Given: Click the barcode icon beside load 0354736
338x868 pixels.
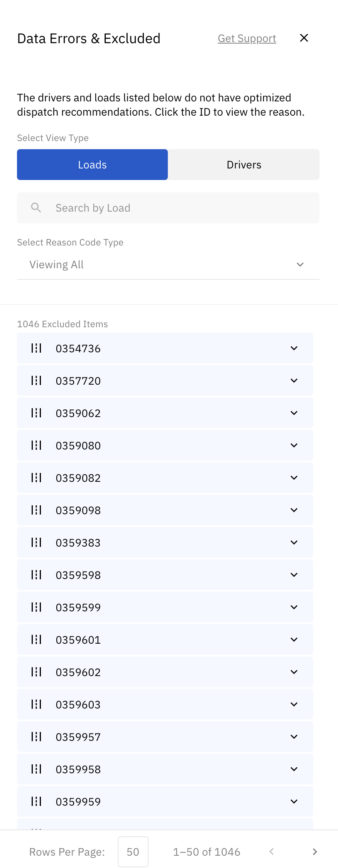Looking at the screenshot, I should (36, 348).
